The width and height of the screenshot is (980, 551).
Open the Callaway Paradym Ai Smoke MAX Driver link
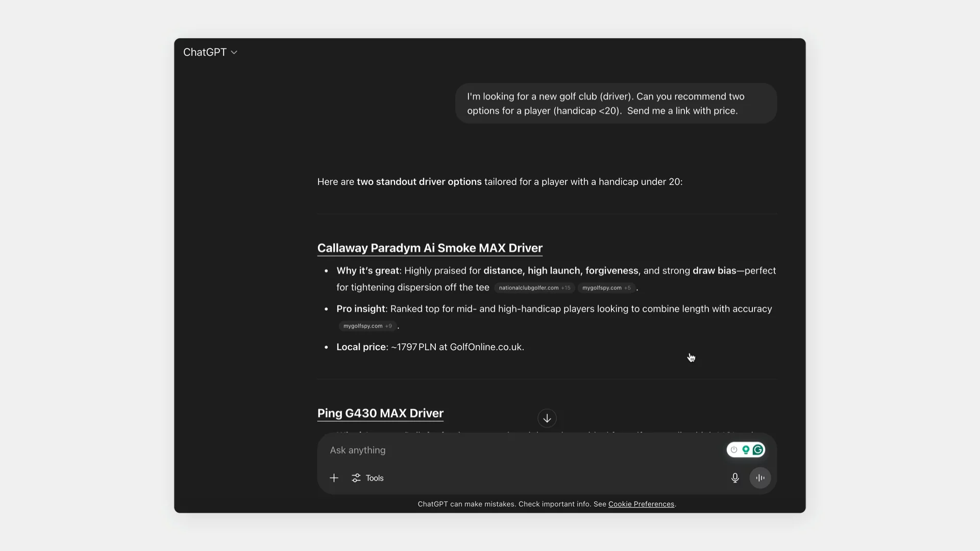click(430, 248)
